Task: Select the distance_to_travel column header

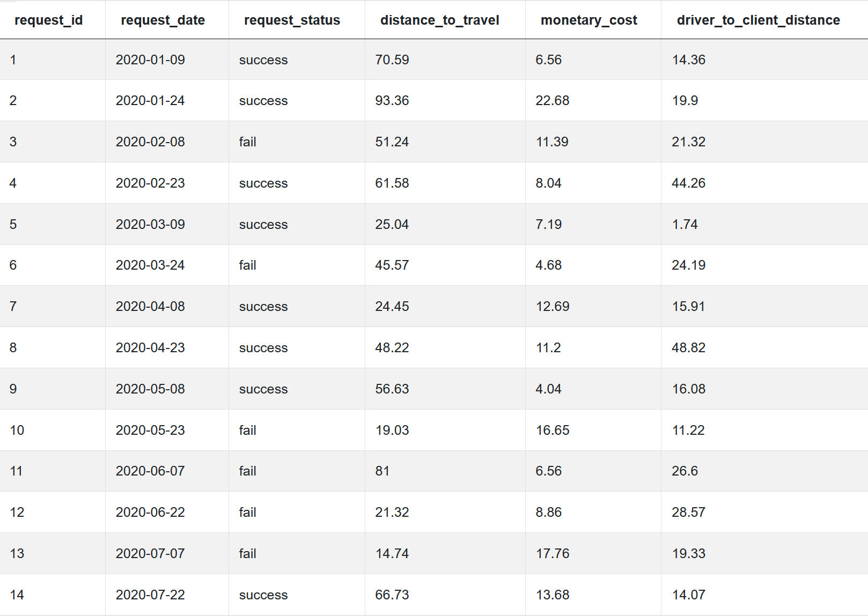Action: 440,20
